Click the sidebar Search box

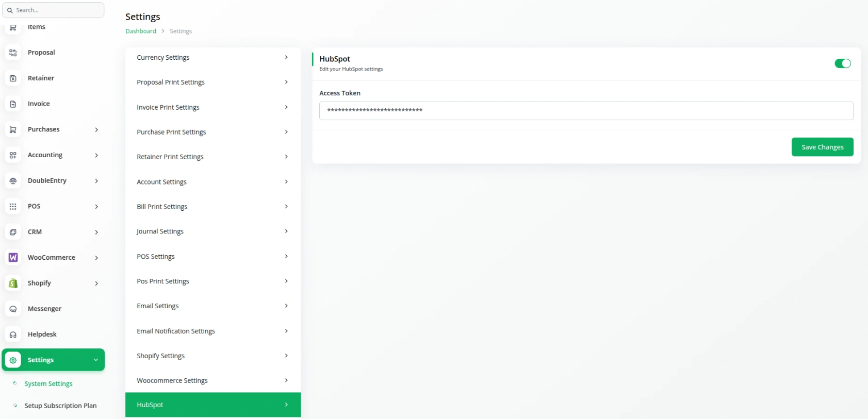coord(53,10)
